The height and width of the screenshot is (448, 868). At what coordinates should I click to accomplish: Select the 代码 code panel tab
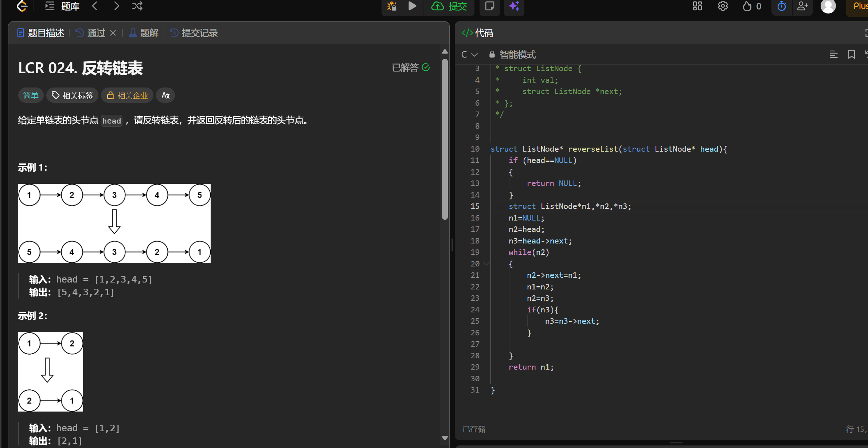click(478, 33)
